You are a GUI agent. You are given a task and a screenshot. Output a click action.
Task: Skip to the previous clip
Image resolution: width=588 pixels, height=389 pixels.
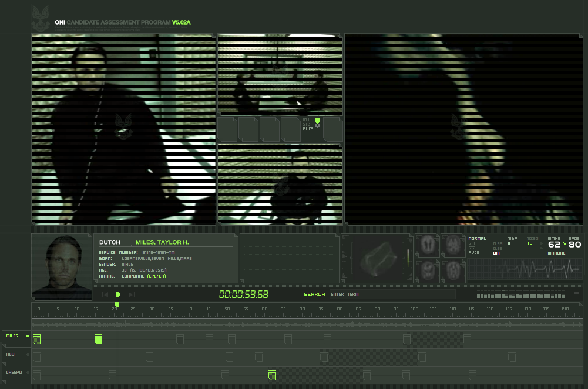click(105, 295)
